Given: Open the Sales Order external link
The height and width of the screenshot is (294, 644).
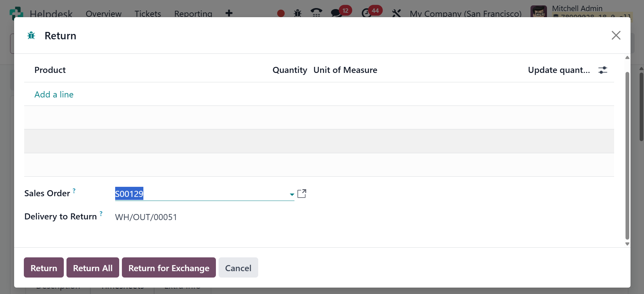Looking at the screenshot, I should click(x=302, y=194).
